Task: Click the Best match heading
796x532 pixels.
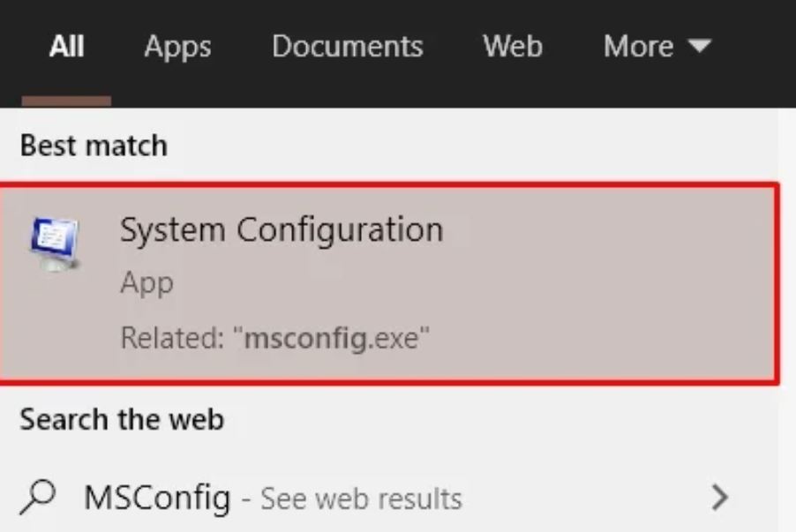Action: pos(93,146)
